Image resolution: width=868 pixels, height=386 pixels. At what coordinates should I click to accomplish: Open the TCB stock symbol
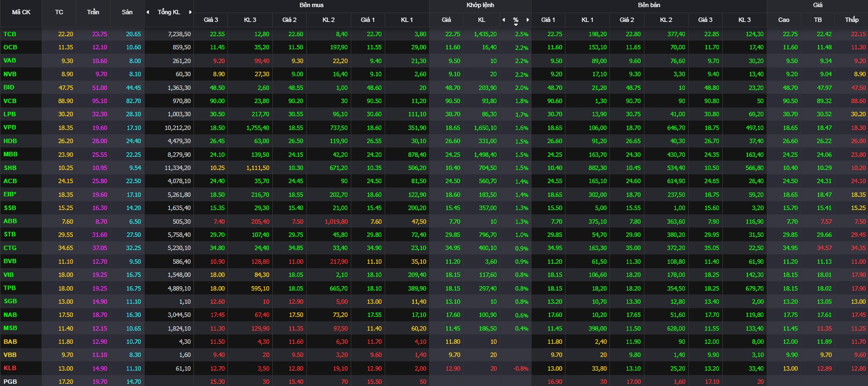coord(10,34)
